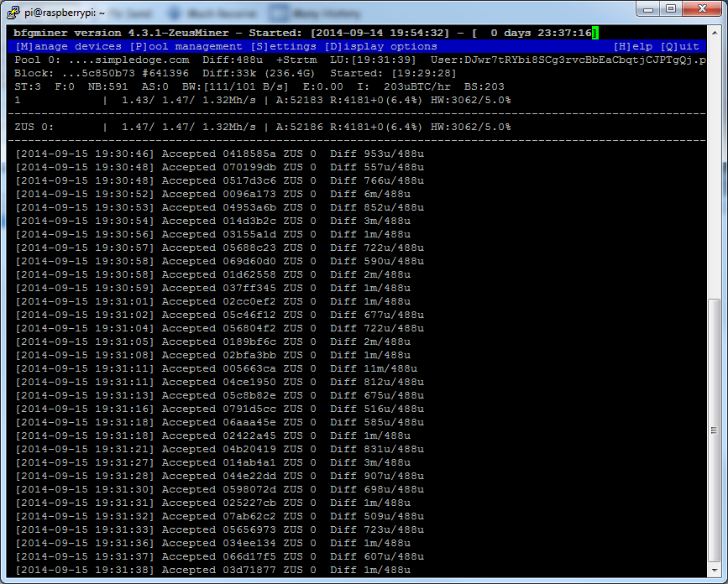This screenshot has height=584, width=728.
Task: Click the pi@raspberrypi: ~ window title
Action: click(x=65, y=13)
